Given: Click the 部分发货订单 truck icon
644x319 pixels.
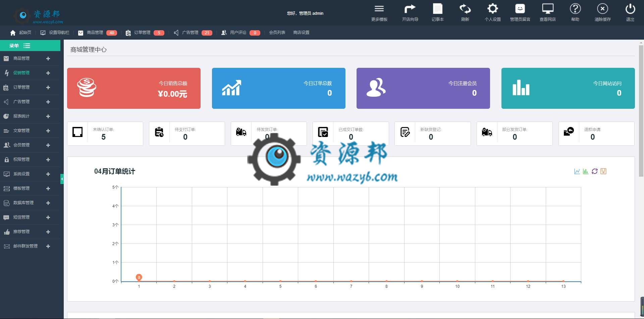Looking at the screenshot, I should pyautogui.click(x=487, y=132).
